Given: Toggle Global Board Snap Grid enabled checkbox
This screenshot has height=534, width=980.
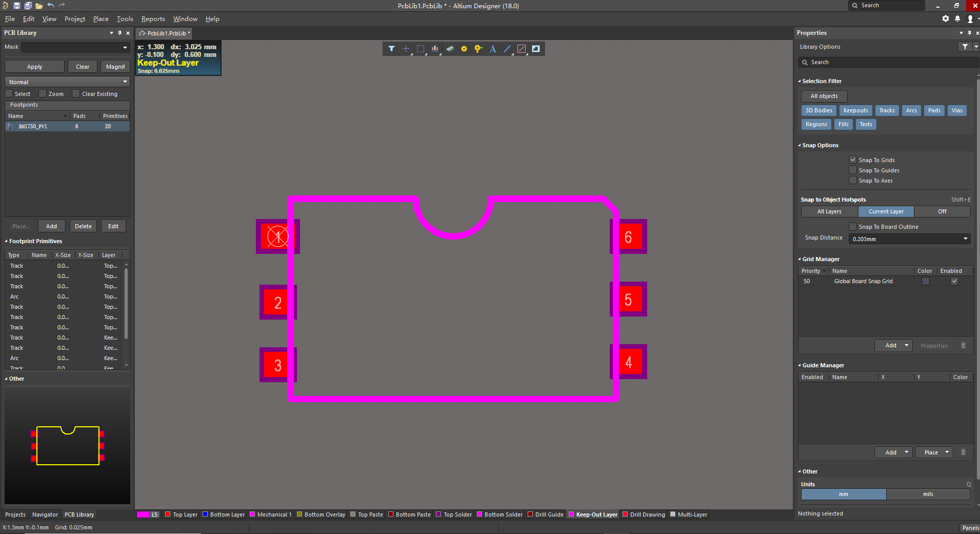Looking at the screenshot, I should (x=954, y=281).
